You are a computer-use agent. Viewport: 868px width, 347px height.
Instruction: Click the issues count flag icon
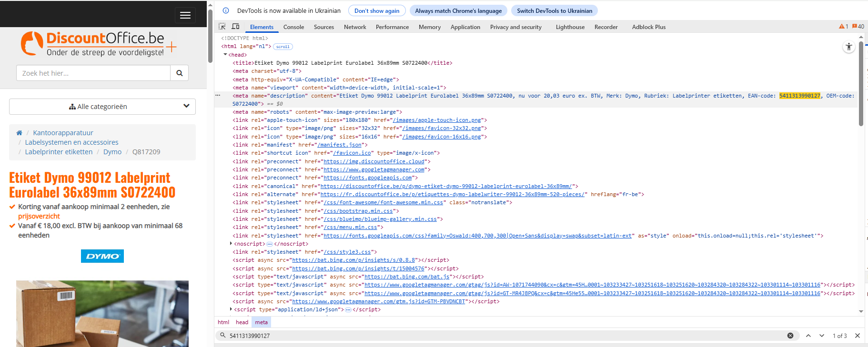(858, 27)
